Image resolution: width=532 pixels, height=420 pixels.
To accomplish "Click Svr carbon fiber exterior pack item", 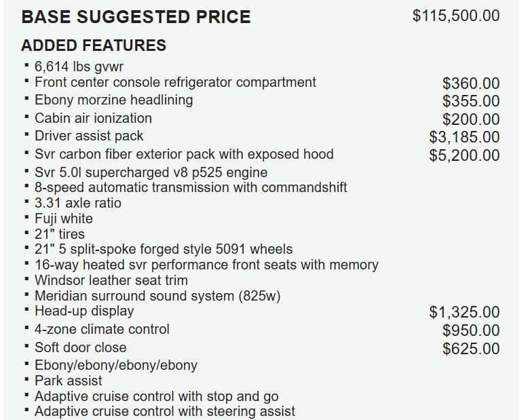I will (x=185, y=155).
